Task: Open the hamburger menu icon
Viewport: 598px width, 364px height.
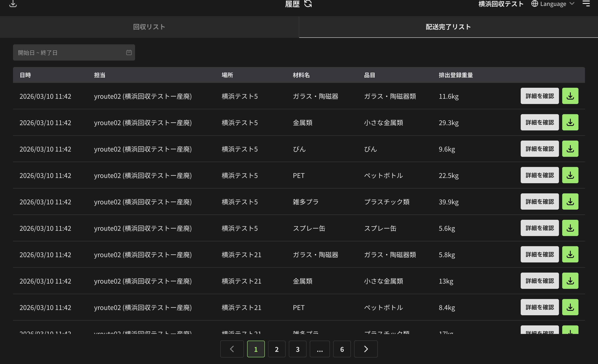Action: [x=586, y=3]
